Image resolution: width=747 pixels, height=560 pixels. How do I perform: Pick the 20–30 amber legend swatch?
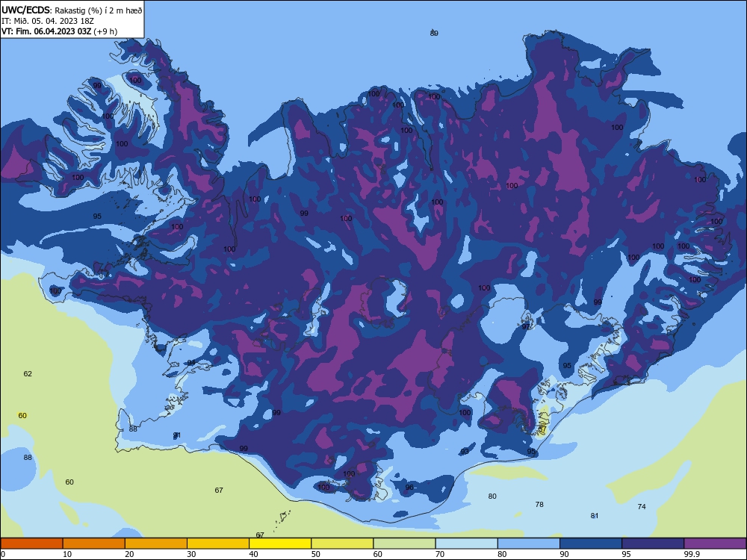click(156, 544)
